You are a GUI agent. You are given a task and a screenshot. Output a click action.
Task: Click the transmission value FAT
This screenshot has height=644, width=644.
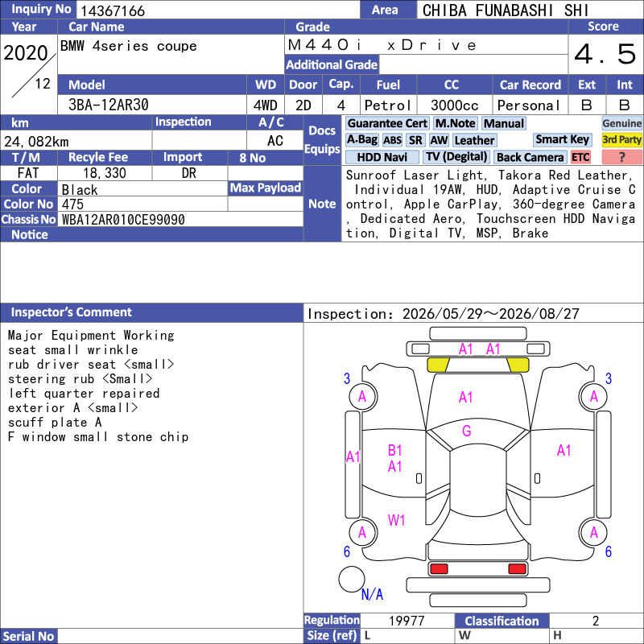click(28, 173)
